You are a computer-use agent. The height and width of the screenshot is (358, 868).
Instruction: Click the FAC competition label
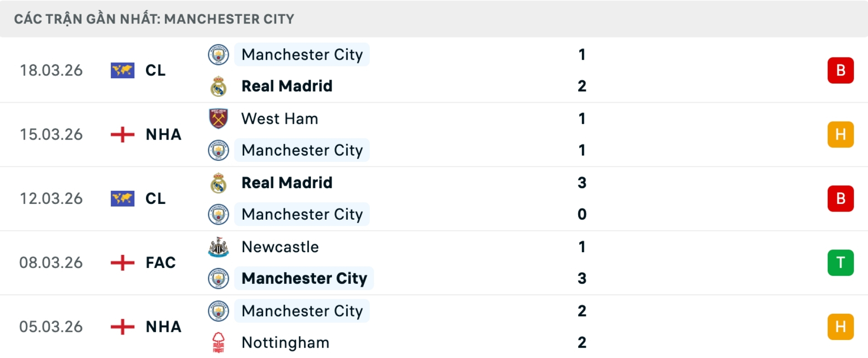click(160, 263)
